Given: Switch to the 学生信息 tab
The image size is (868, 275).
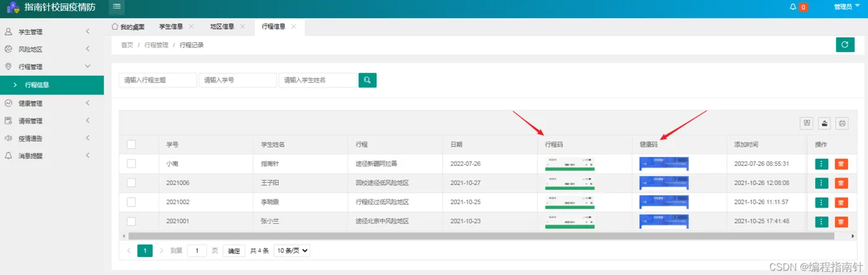Looking at the screenshot, I should pyautogui.click(x=170, y=27).
